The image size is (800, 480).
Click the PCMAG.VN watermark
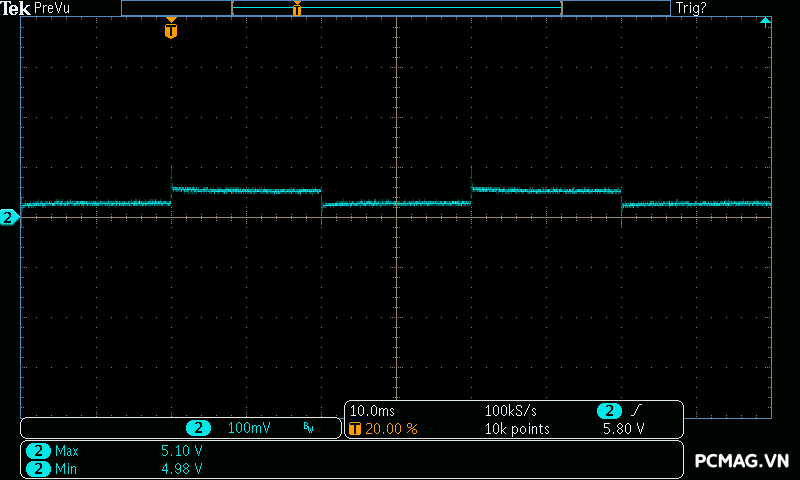742,461
